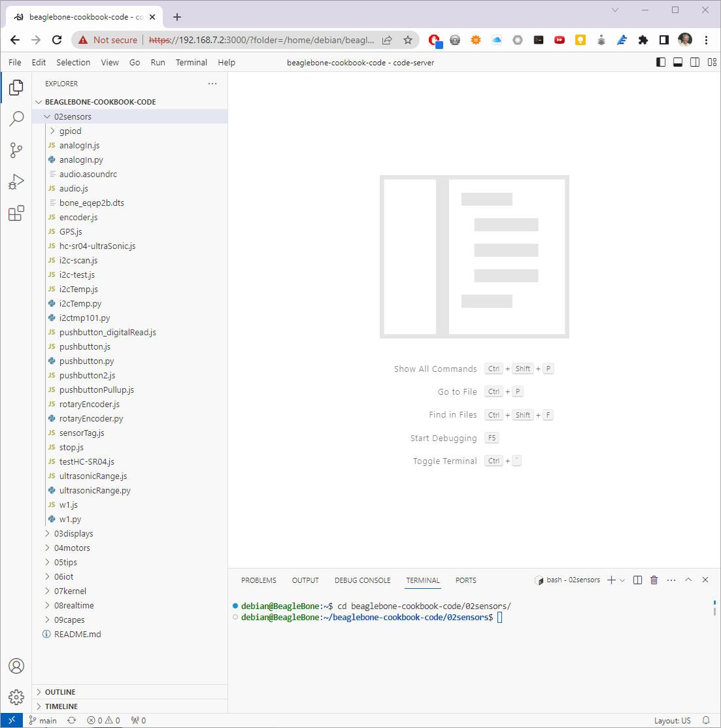The width and height of the screenshot is (721, 728).
Task: Kill the active terminal with the trash icon
Action: tap(654, 580)
